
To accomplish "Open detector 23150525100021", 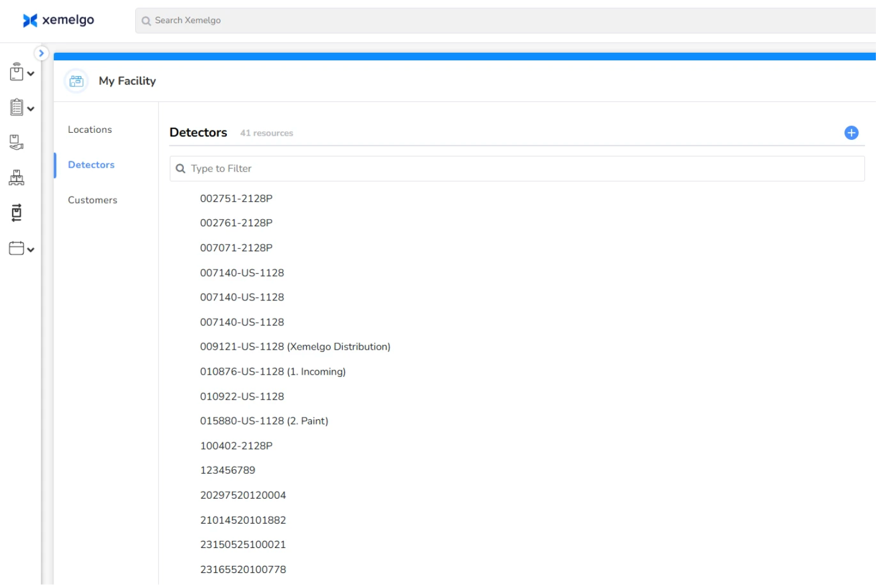I will coord(243,545).
